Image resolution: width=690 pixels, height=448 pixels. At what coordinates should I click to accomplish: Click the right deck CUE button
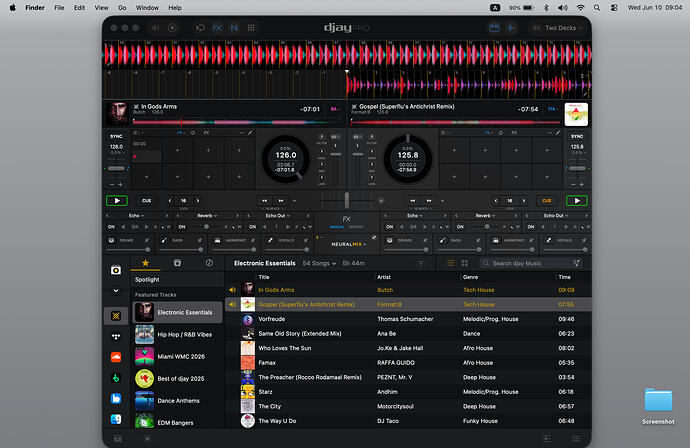(547, 201)
